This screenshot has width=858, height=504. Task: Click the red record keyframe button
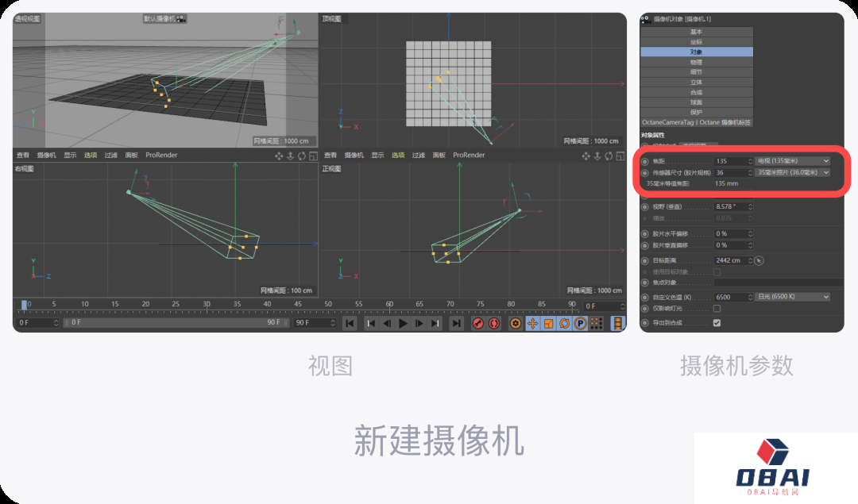[478, 323]
